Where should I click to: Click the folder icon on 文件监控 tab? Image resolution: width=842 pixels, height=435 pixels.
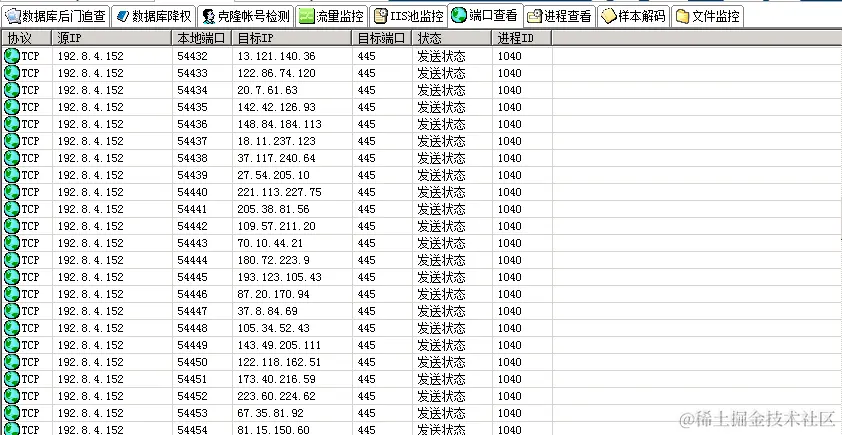[x=683, y=17]
